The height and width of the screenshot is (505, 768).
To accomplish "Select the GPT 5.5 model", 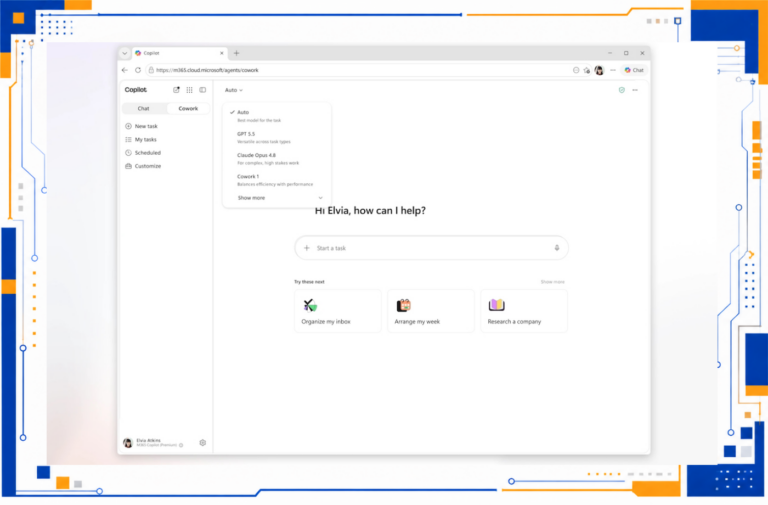I will (x=277, y=137).
